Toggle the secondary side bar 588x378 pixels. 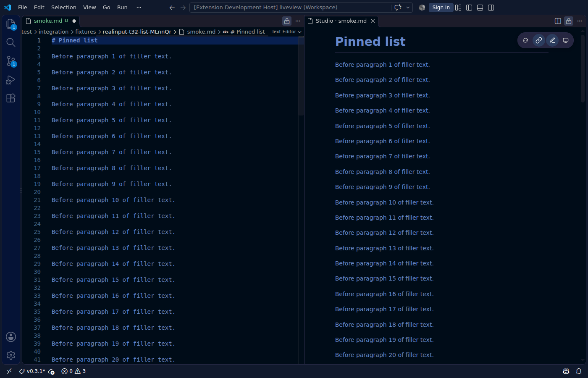(x=491, y=7)
